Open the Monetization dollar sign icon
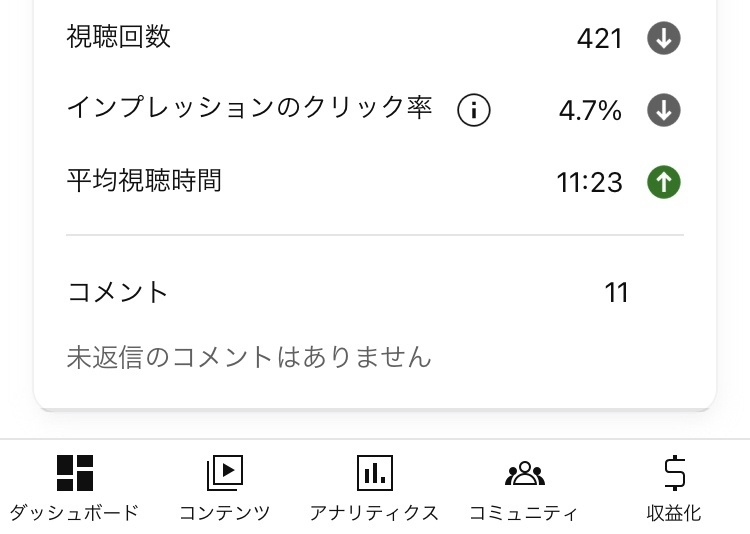750x534 pixels. tap(674, 473)
